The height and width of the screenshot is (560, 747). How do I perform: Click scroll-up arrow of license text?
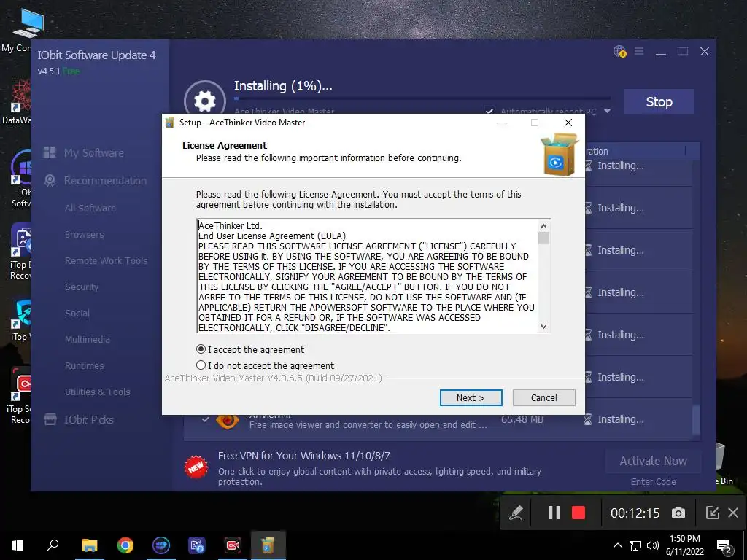pos(543,226)
